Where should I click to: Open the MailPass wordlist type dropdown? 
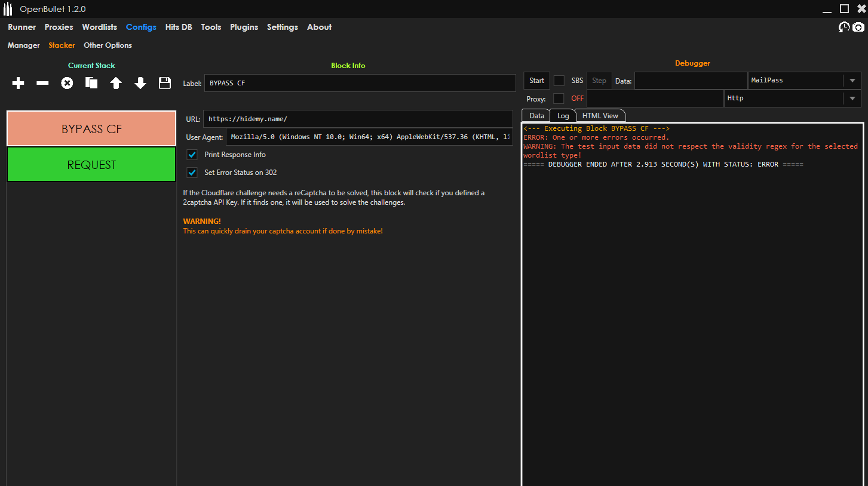[x=852, y=81]
